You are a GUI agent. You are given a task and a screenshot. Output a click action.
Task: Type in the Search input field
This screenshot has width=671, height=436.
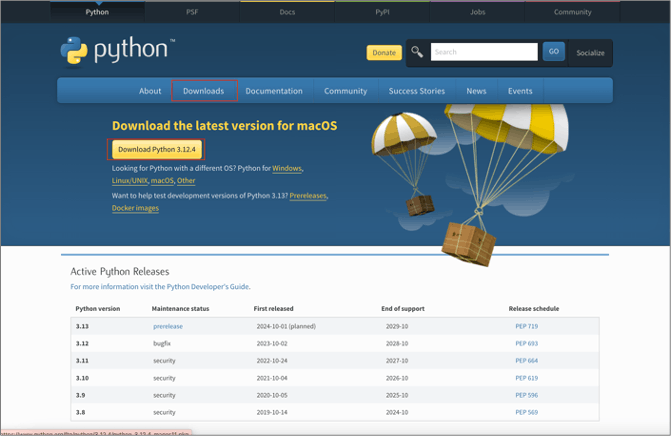coord(484,52)
